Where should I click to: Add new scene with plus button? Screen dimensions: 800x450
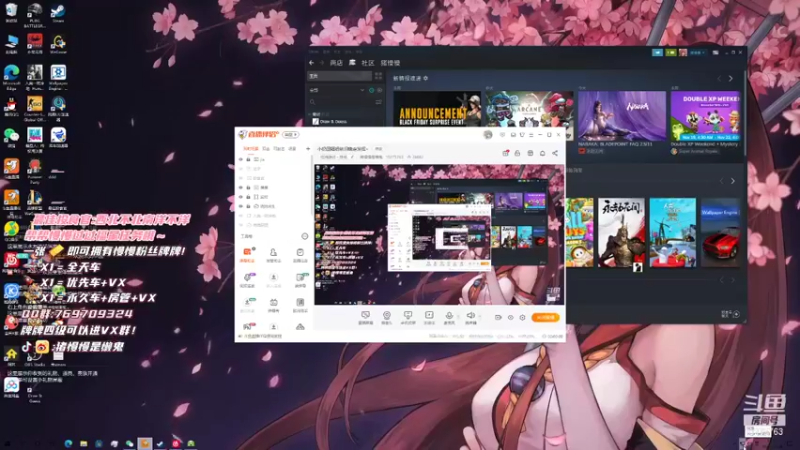308,148
